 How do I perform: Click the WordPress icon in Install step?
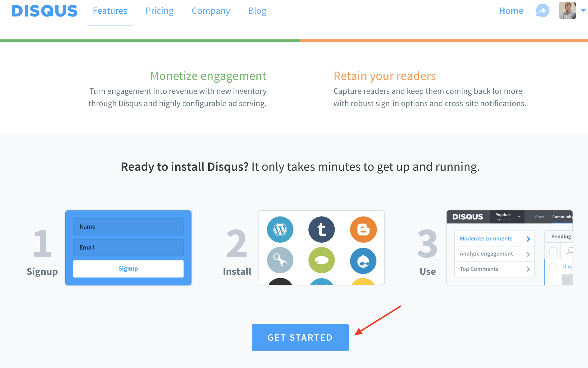(280, 229)
